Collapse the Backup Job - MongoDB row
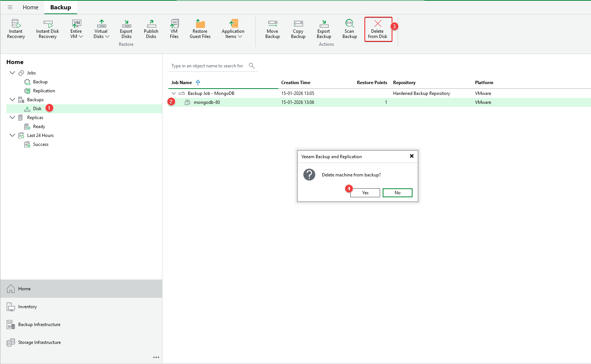 [174, 93]
